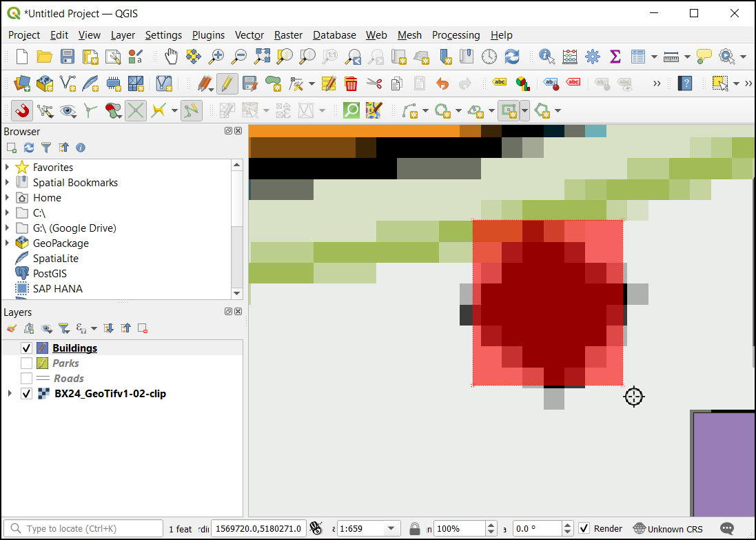Click the Add Polygon Feature tool

pyautogui.click(x=273, y=83)
